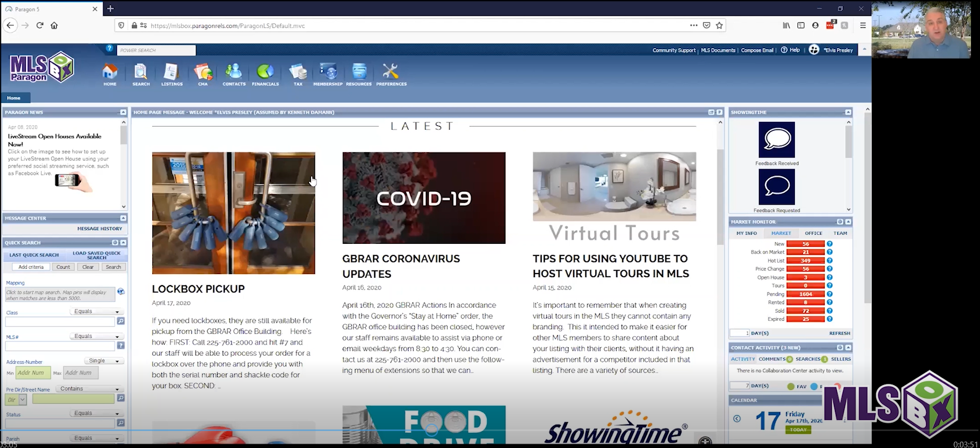Select the Home page tab
Screen dimensions: 980x448
[15, 98]
